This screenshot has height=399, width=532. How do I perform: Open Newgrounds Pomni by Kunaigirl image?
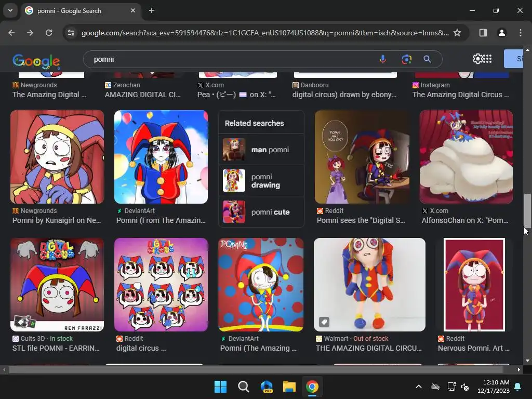pyautogui.click(x=57, y=157)
